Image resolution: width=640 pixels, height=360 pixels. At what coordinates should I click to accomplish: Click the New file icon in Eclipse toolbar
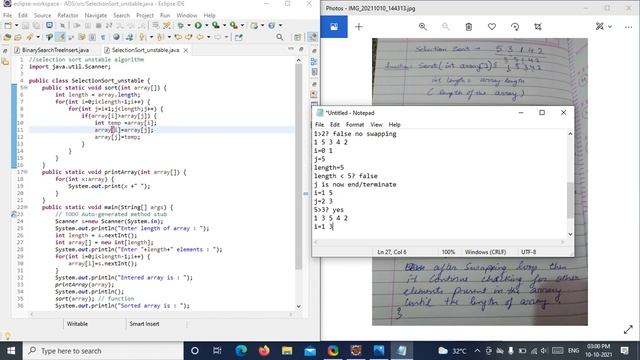pos(8,25)
